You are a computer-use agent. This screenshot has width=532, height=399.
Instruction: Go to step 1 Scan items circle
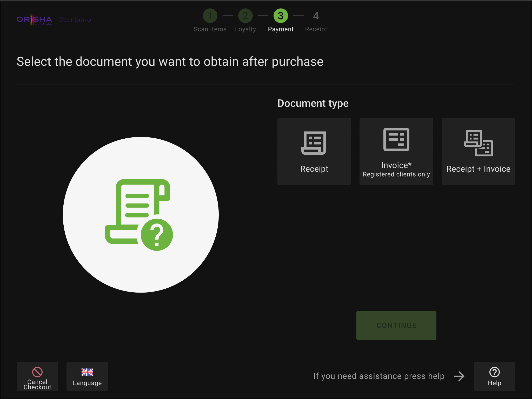click(210, 16)
